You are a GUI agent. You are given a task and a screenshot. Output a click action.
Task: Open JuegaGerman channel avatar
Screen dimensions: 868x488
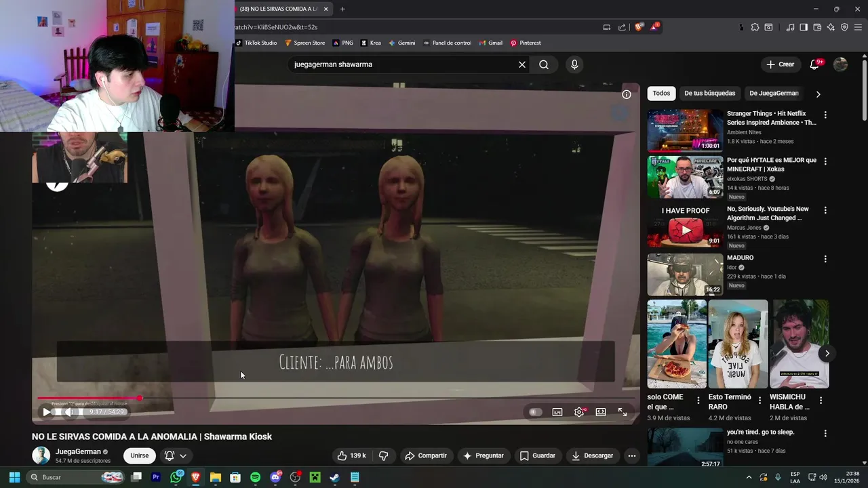(41, 455)
